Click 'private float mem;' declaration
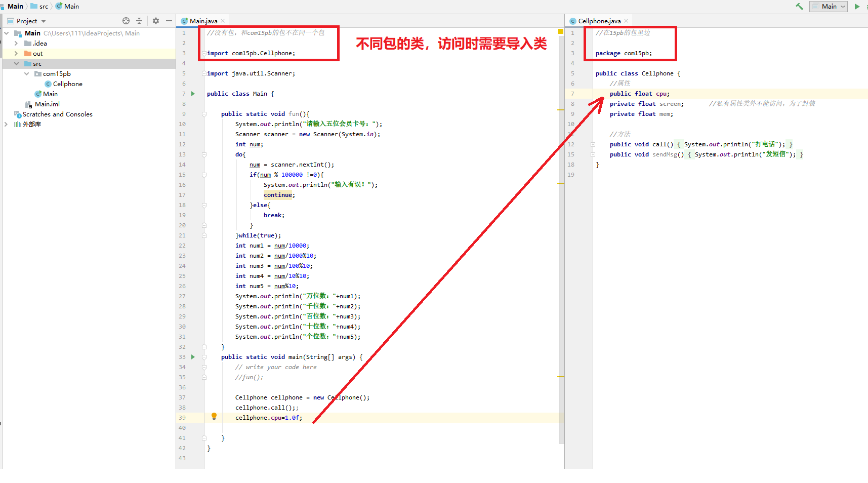This screenshot has width=868, height=483. pos(641,114)
